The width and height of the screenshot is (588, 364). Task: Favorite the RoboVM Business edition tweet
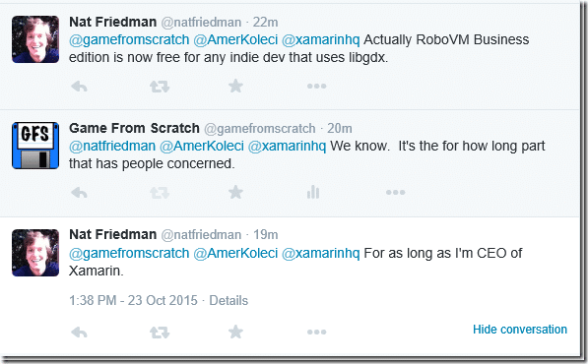click(235, 87)
